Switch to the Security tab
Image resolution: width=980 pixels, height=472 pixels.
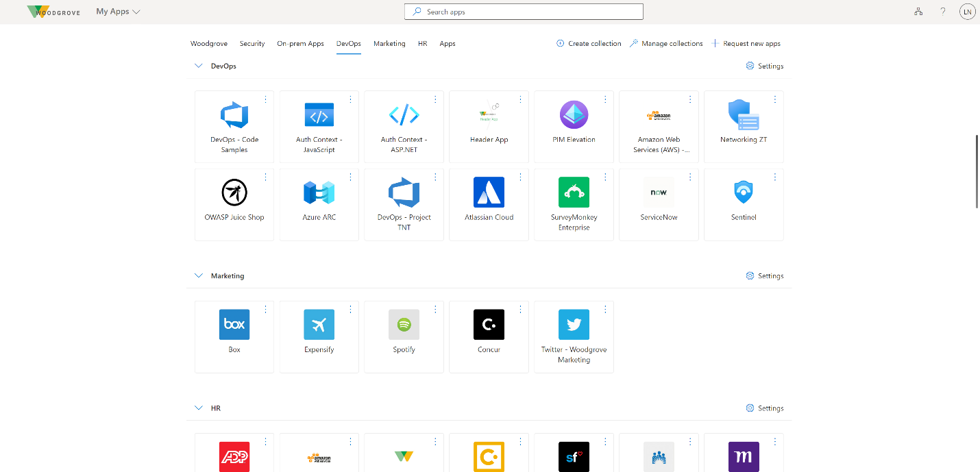pos(252,43)
